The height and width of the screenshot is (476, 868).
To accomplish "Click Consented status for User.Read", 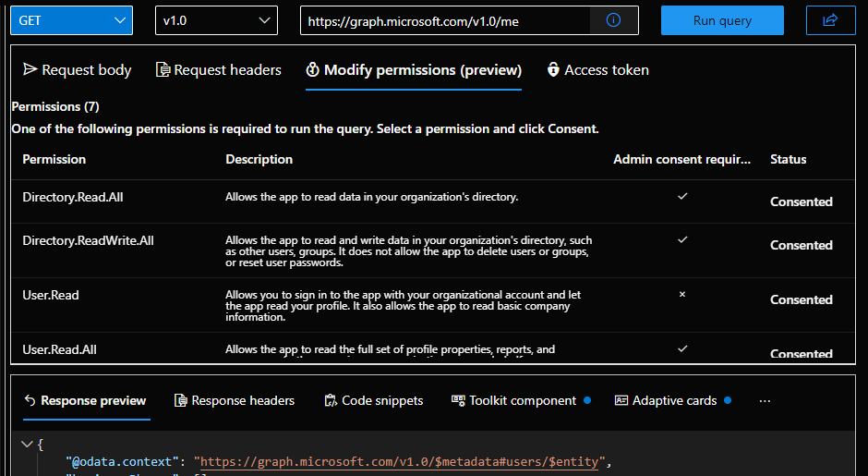I will (x=801, y=299).
